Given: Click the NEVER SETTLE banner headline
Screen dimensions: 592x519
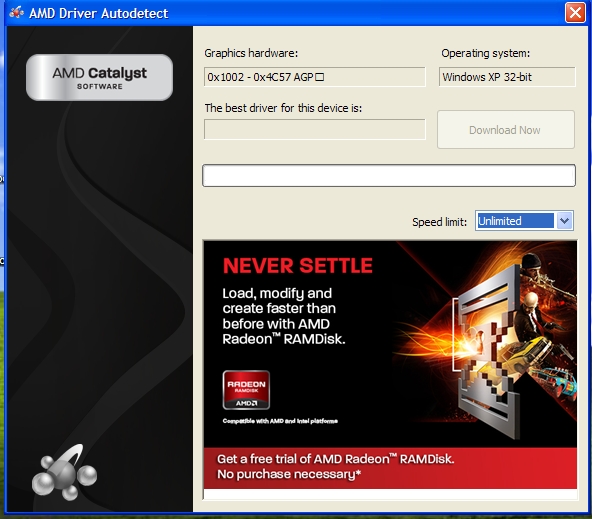Looking at the screenshot, I should (298, 265).
